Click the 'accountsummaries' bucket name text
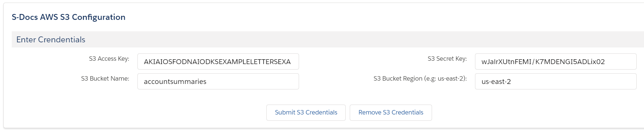644x134 pixels. pos(175,82)
